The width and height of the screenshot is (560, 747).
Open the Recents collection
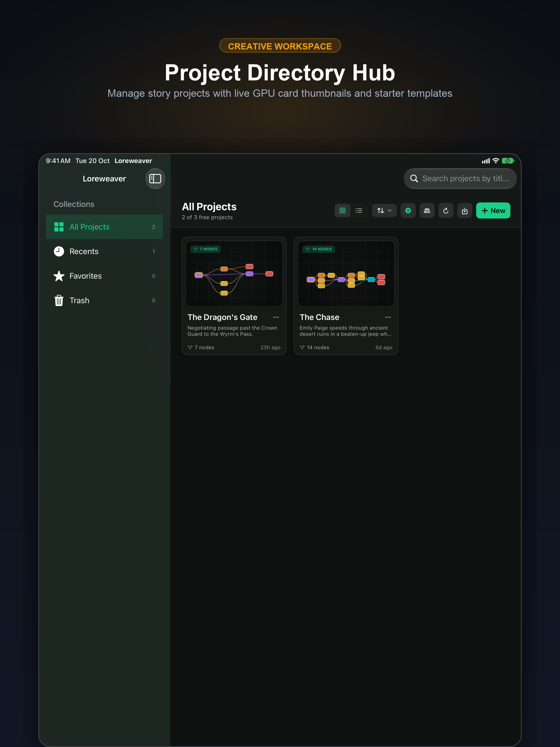click(x=104, y=252)
